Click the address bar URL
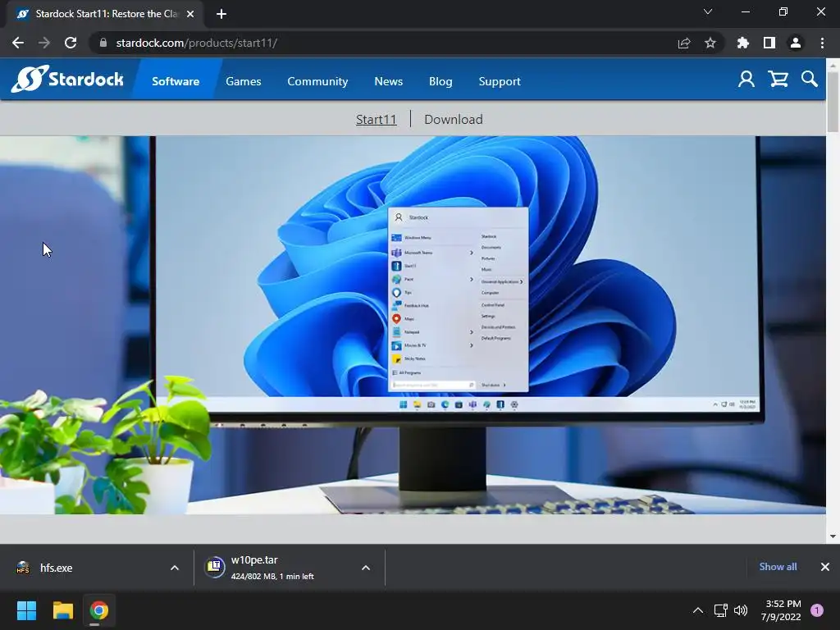 [x=197, y=43]
